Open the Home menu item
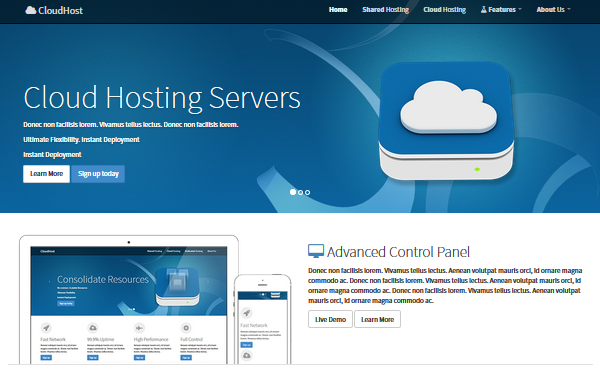Screen dimensions: 600x375 [x=338, y=10]
